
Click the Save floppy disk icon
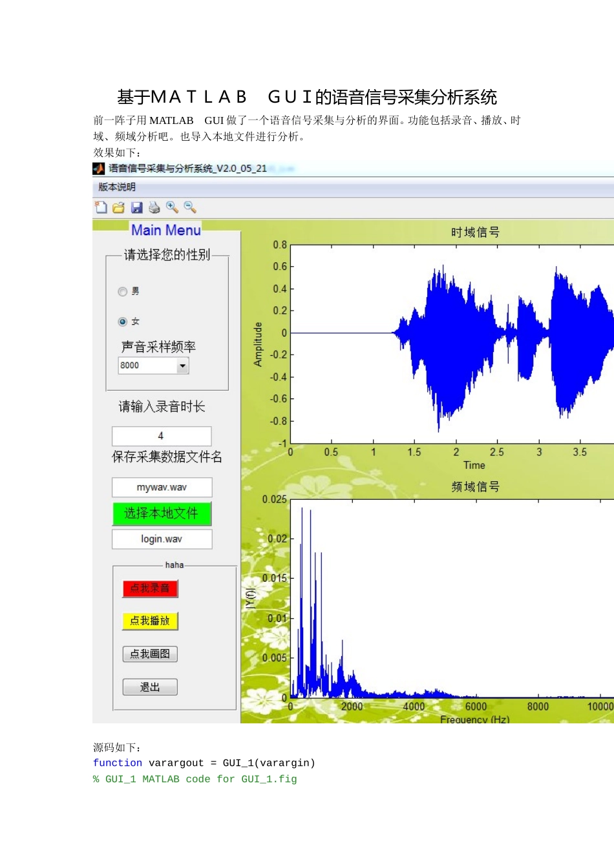coord(136,207)
